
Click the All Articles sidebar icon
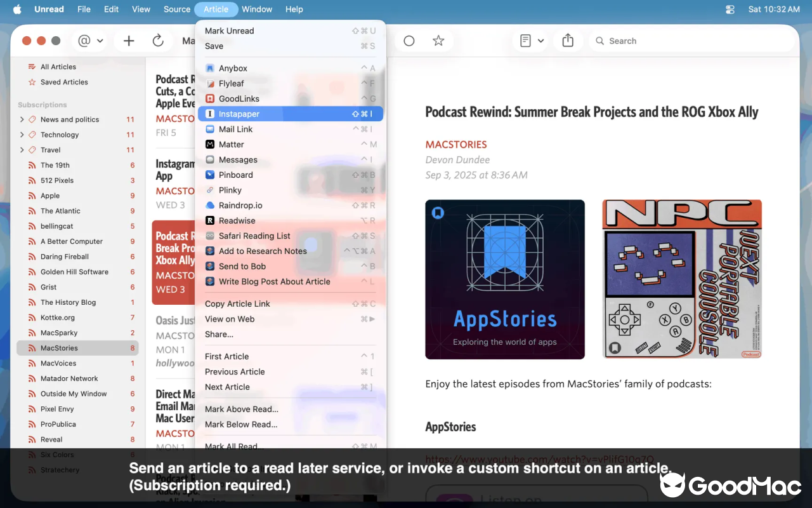coord(32,67)
